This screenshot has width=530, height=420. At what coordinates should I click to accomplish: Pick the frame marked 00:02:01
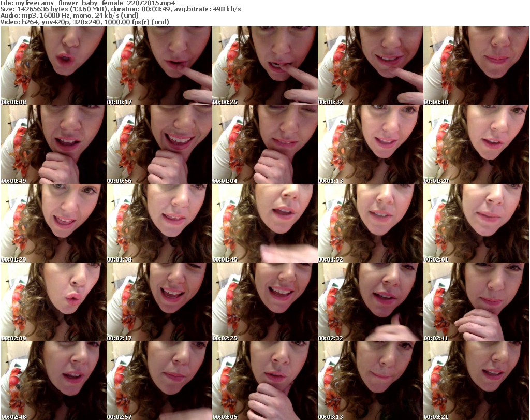[476, 223]
